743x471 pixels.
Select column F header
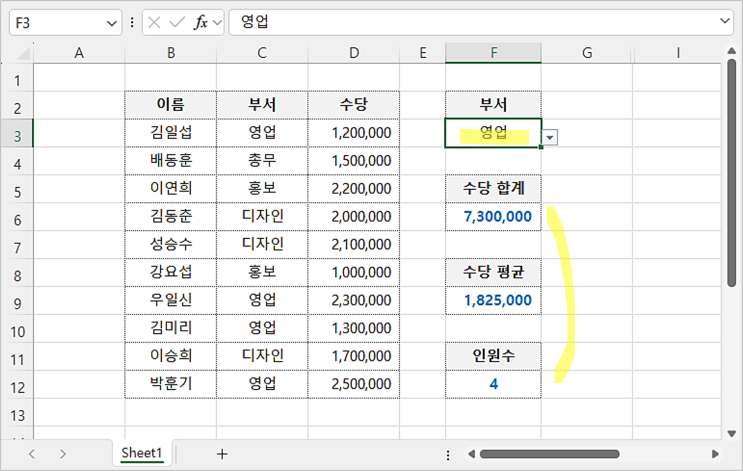coord(493,53)
